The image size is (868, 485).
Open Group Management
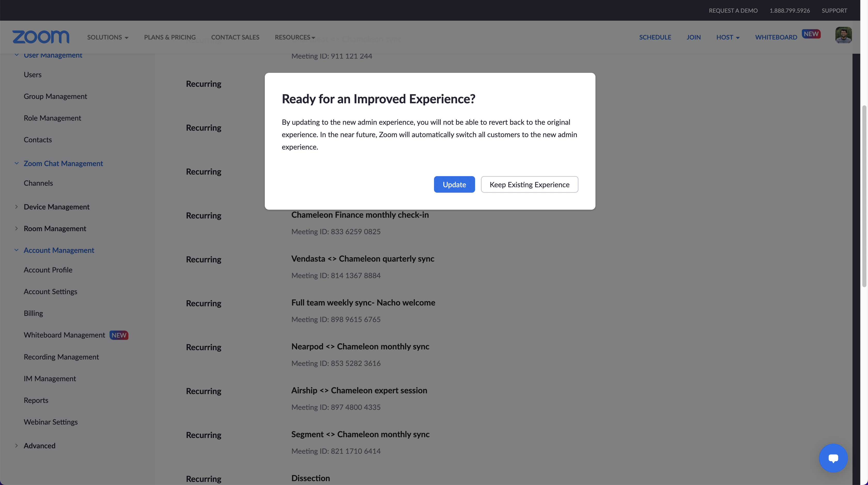point(55,96)
